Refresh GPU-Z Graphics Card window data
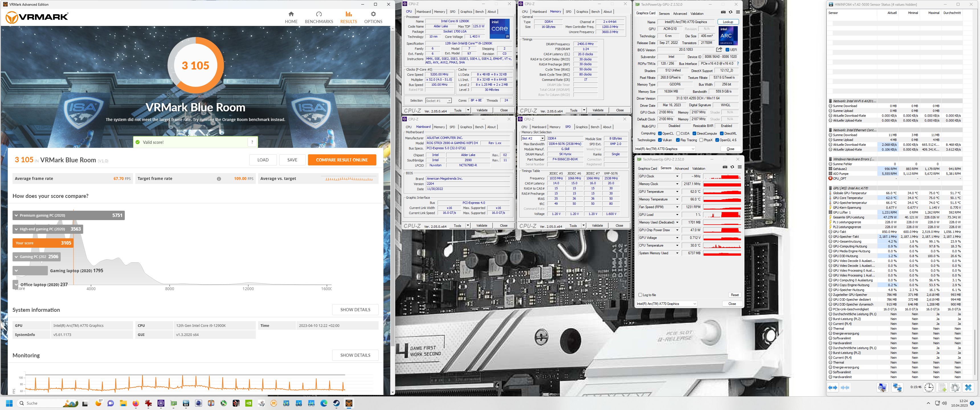 (730, 12)
